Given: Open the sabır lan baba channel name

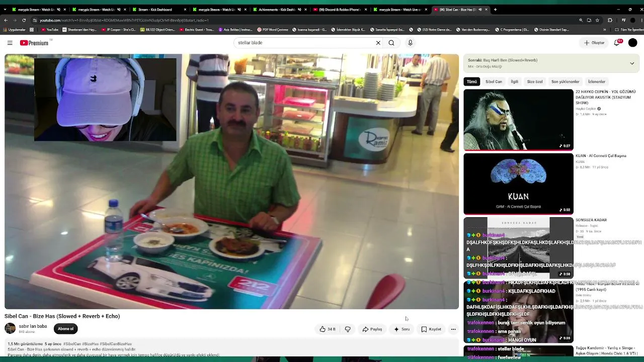Looking at the screenshot, I should (x=33, y=326).
